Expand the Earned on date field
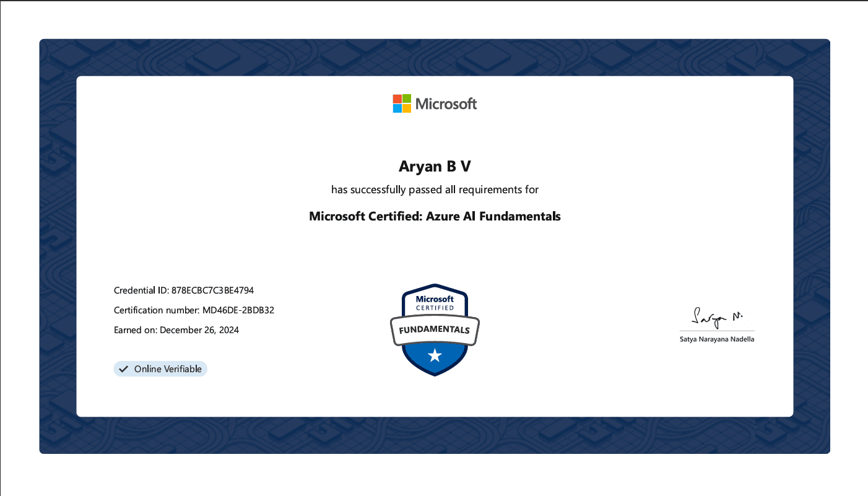 (x=176, y=329)
